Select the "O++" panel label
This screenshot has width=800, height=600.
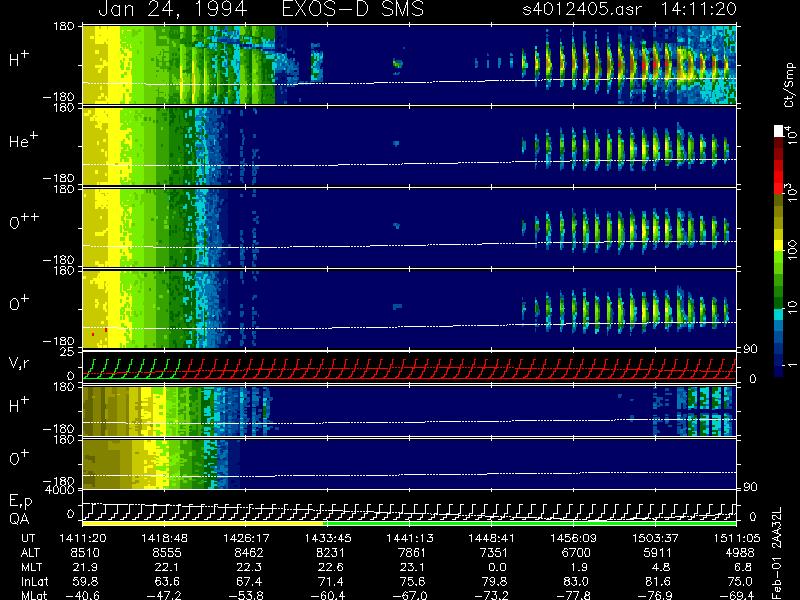[x=24, y=221]
